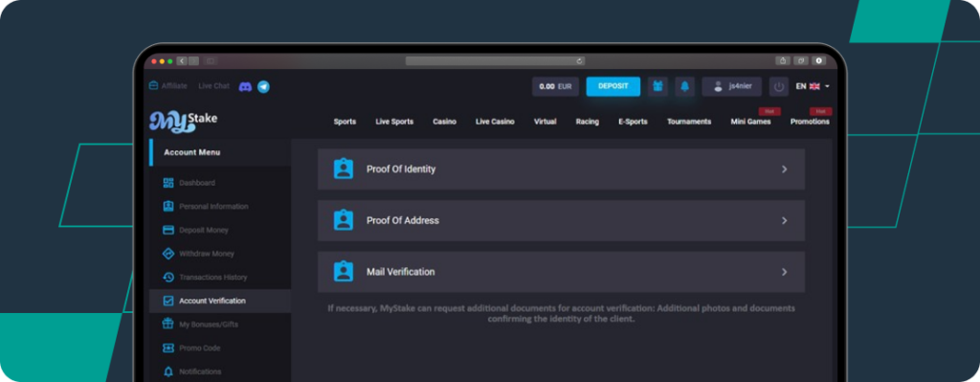Click the Account Menu heading
980x382 pixels.
pos(191,152)
